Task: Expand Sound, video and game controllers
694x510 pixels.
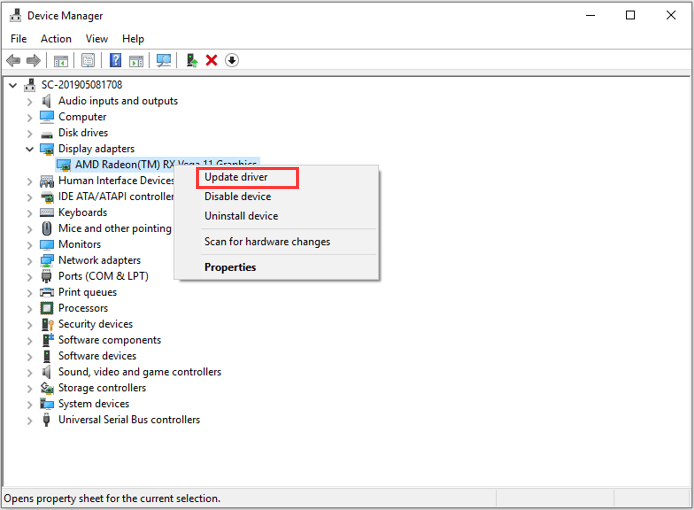Action: click(30, 373)
